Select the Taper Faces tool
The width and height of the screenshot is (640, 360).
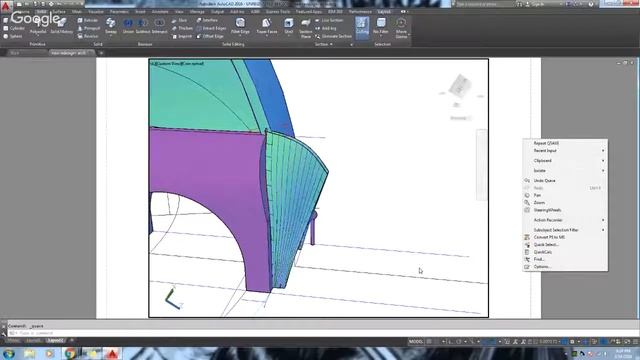click(x=267, y=26)
